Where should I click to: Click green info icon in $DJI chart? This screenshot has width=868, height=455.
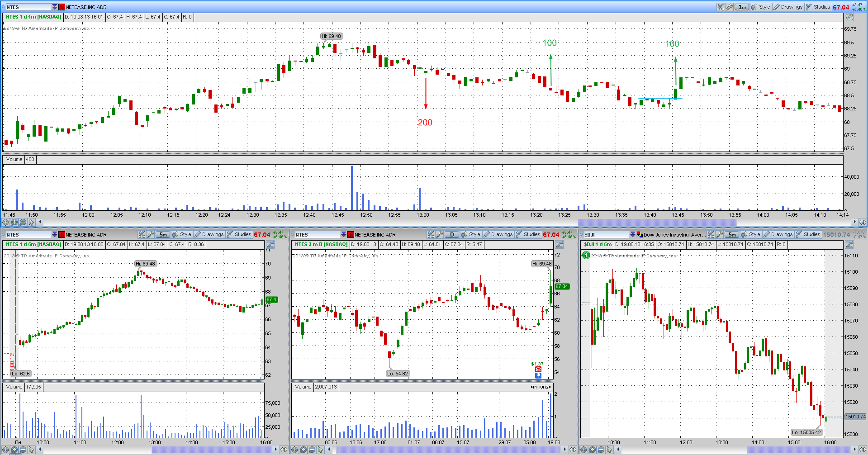[x=586, y=256]
